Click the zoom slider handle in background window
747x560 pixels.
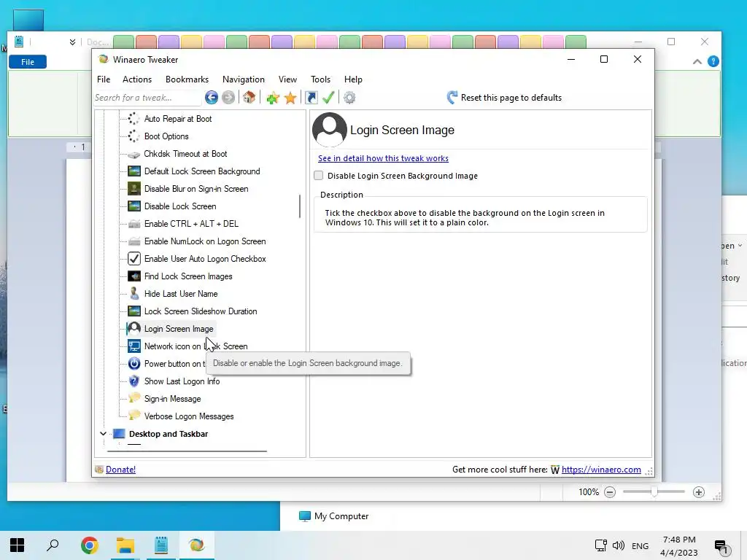coord(654,492)
